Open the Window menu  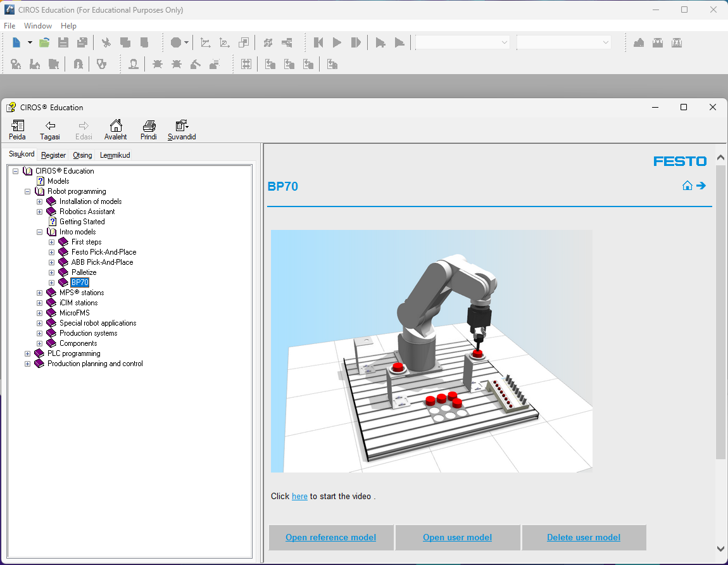38,26
